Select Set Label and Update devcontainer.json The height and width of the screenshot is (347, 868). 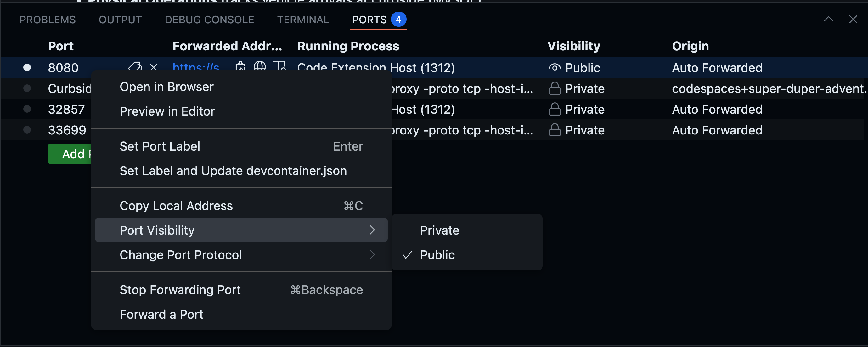tap(233, 171)
